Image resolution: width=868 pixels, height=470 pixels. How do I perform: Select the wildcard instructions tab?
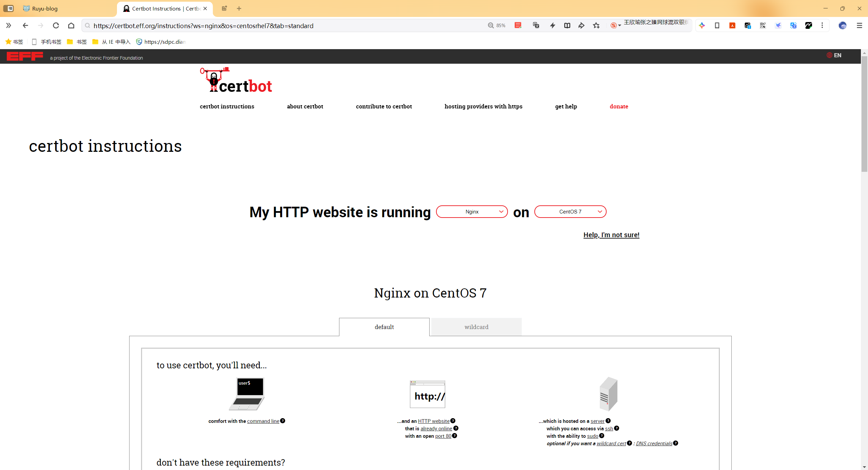(x=476, y=327)
